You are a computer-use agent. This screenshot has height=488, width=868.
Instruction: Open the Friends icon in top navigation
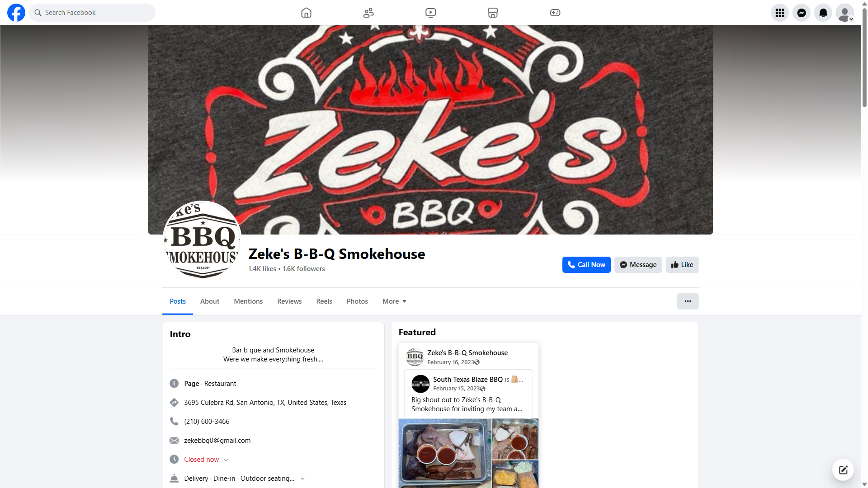point(368,13)
